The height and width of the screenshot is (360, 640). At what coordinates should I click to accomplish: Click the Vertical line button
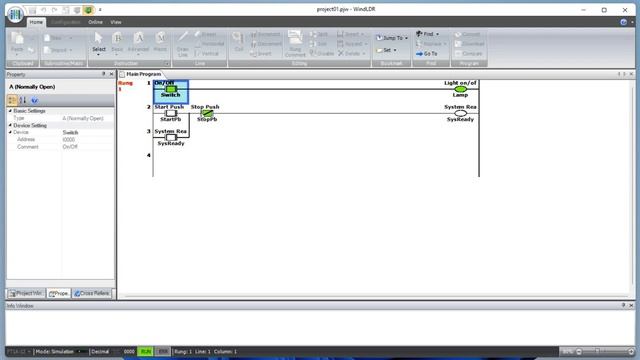(207, 53)
